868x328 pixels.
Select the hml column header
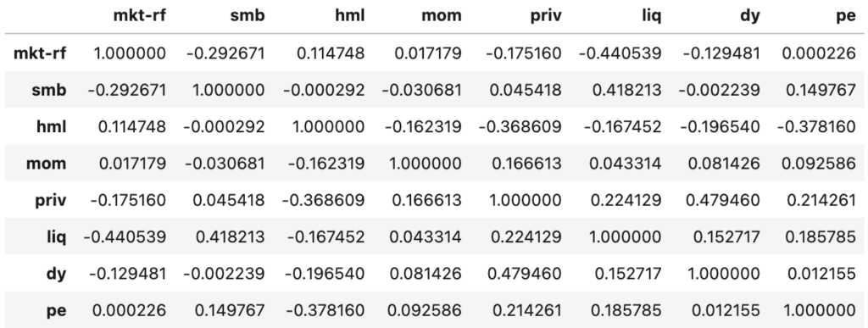349,15
